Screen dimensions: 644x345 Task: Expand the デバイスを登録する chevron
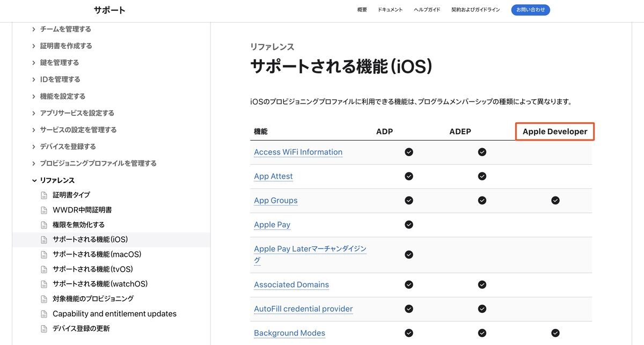[34, 146]
